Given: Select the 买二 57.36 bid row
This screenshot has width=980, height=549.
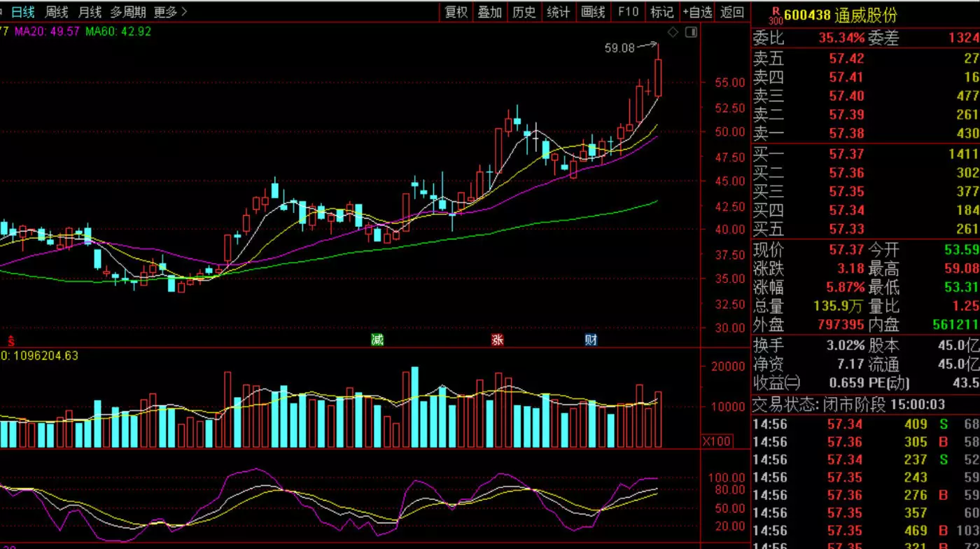Looking at the screenshot, I should [x=865, y=172].
